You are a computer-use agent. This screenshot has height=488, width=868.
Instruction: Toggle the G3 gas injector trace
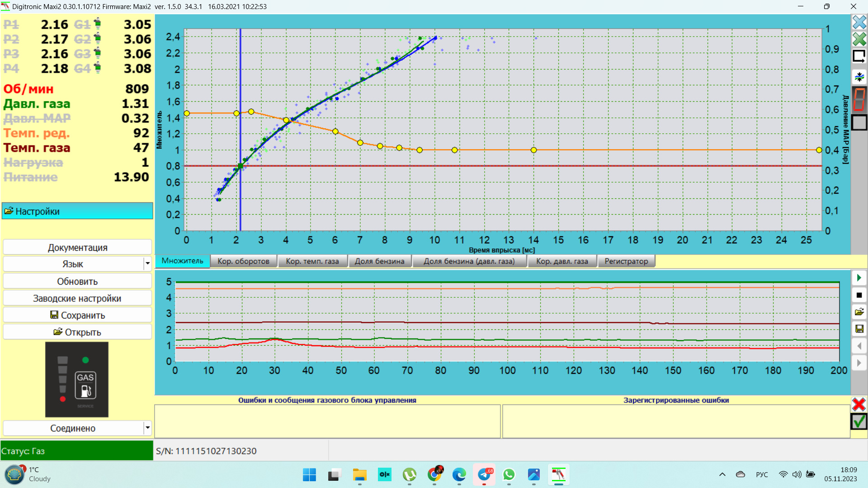82,54
